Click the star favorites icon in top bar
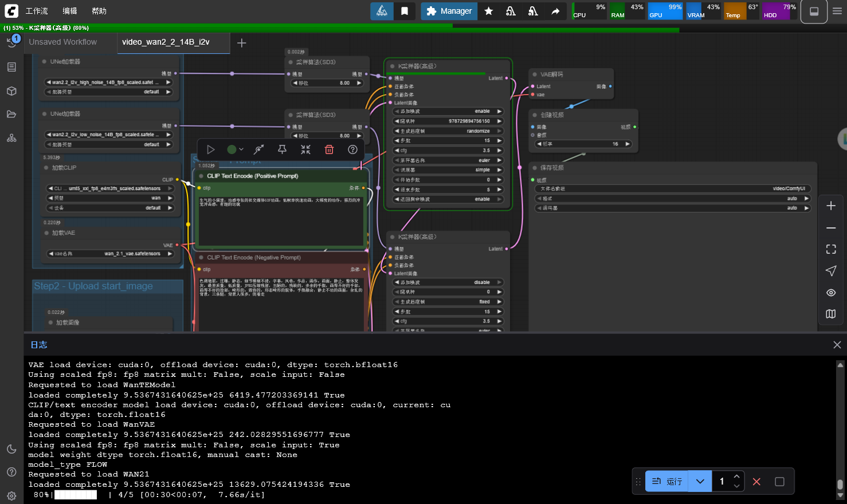 489,11
